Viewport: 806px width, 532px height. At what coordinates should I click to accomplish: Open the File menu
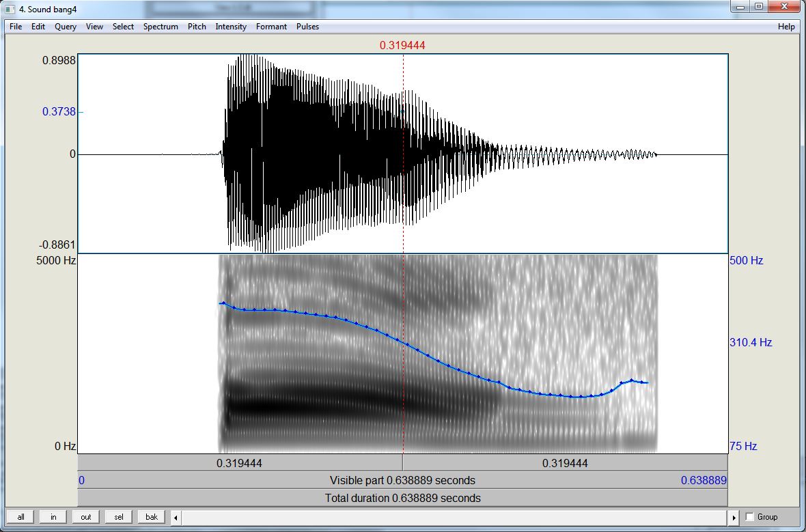pyautogui.click(x=16, y=27)
